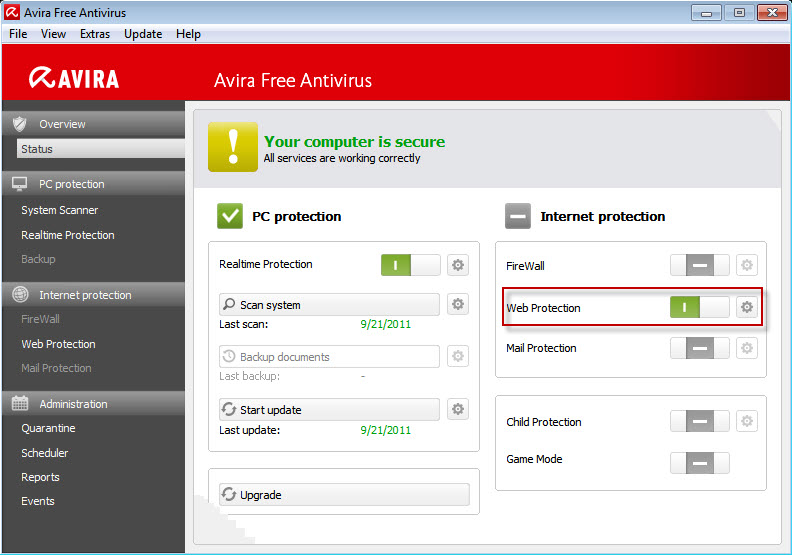Open Web Protection in the sidebar
This screenshot has height=555, width=792.
58,344
